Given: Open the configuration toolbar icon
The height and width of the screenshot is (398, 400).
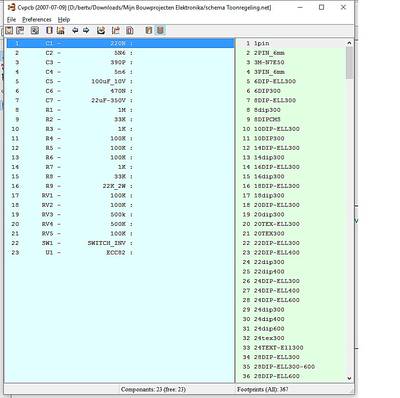Looking at the screenshot, I should (x=35, y=31).
